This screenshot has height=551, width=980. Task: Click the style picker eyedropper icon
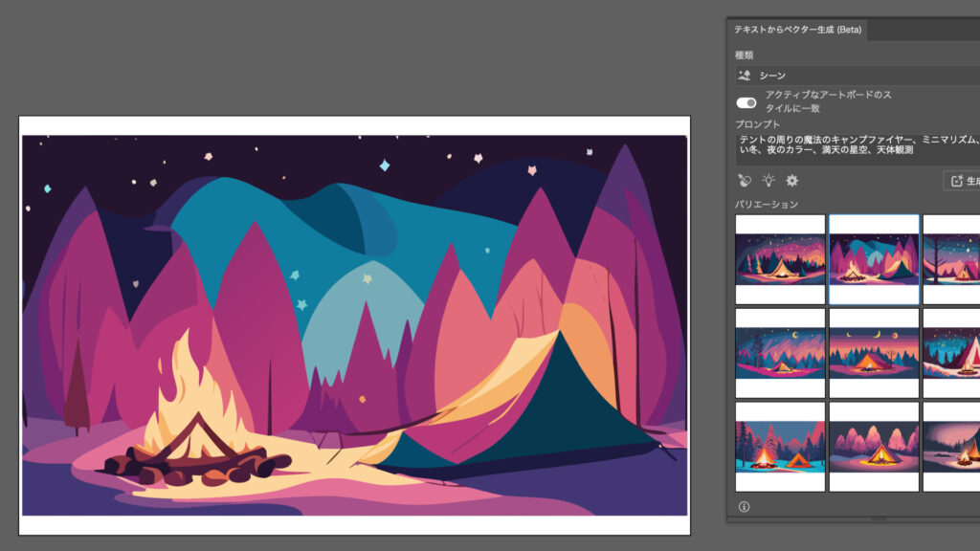point(745,181)
